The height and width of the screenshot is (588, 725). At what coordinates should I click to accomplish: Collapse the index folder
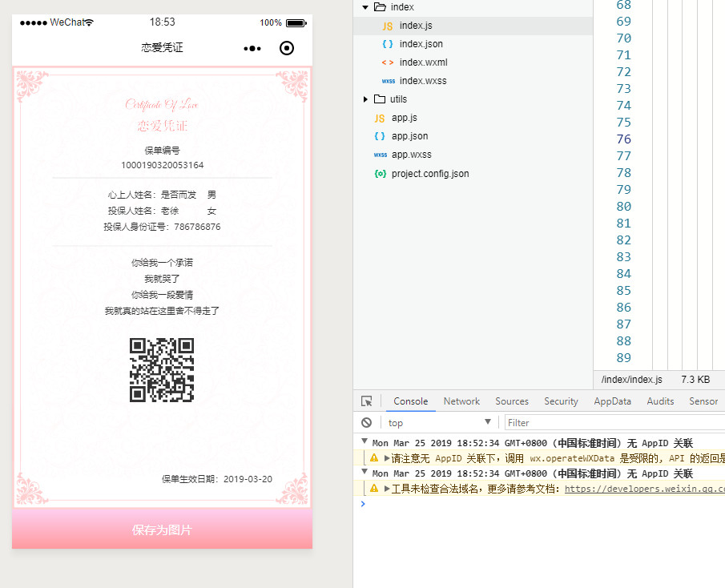pos(365,7)
